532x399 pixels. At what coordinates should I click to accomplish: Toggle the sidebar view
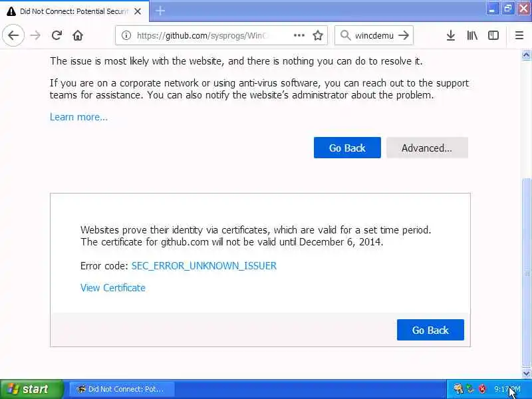(493, 35)
